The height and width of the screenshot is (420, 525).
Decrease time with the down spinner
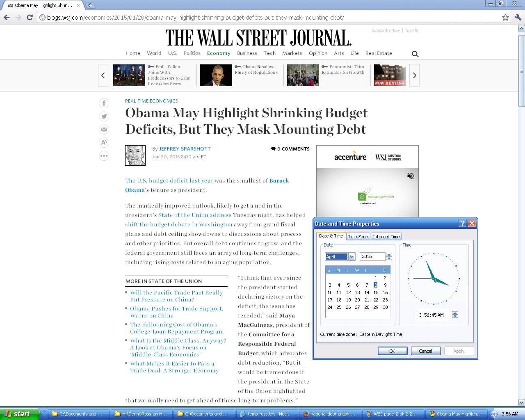coord(455,317)
